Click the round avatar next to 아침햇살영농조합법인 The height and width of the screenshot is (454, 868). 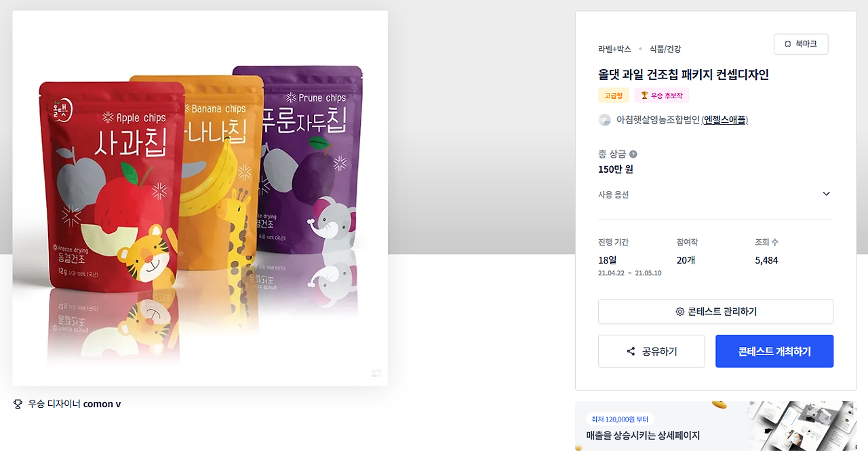point(605,120)
